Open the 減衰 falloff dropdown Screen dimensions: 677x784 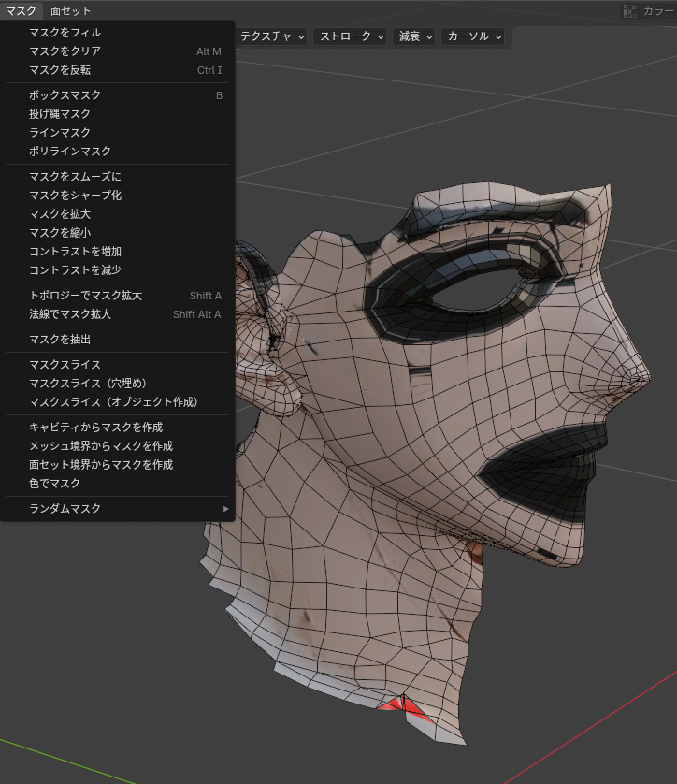pos(415,36)
